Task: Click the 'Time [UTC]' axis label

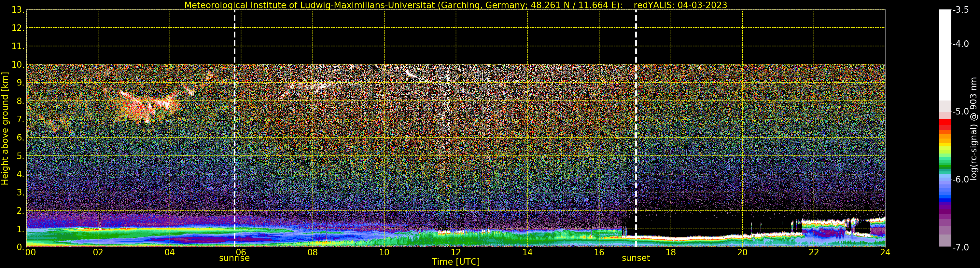Action: pos(456,262)
